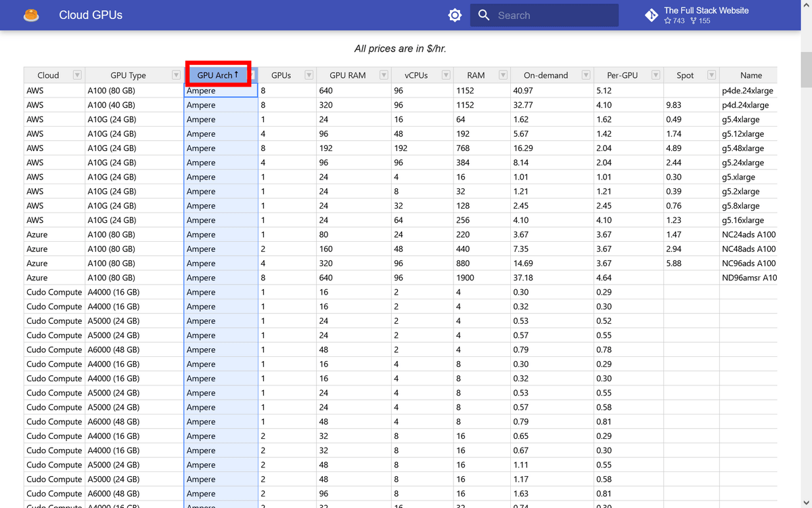Select the p4de.24xlarge name cell
Viewport: 812px width, 508px height.
(748, 91)
